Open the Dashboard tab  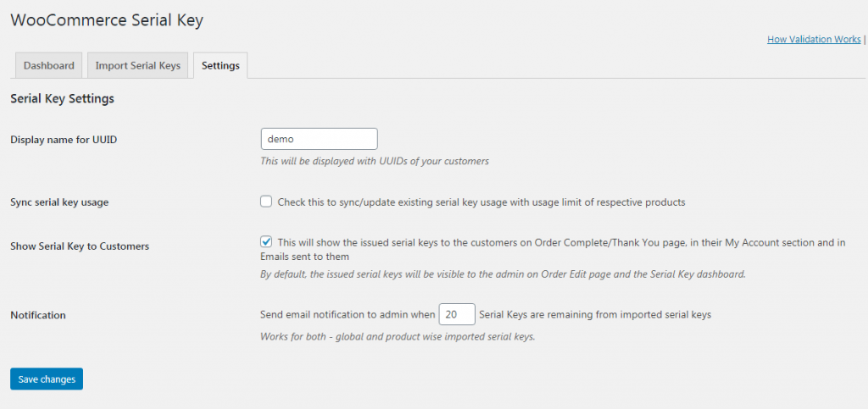coord(48,65)
